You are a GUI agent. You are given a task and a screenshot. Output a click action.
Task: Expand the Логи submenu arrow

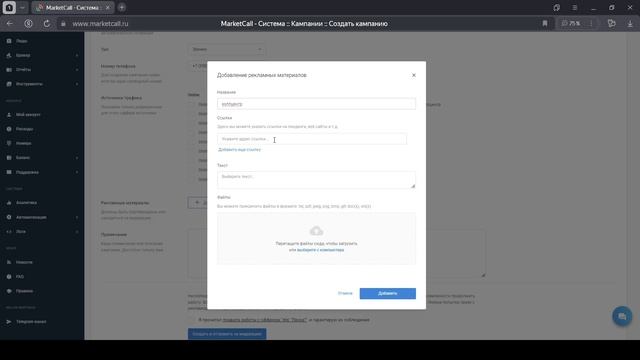tap(77, 231)
